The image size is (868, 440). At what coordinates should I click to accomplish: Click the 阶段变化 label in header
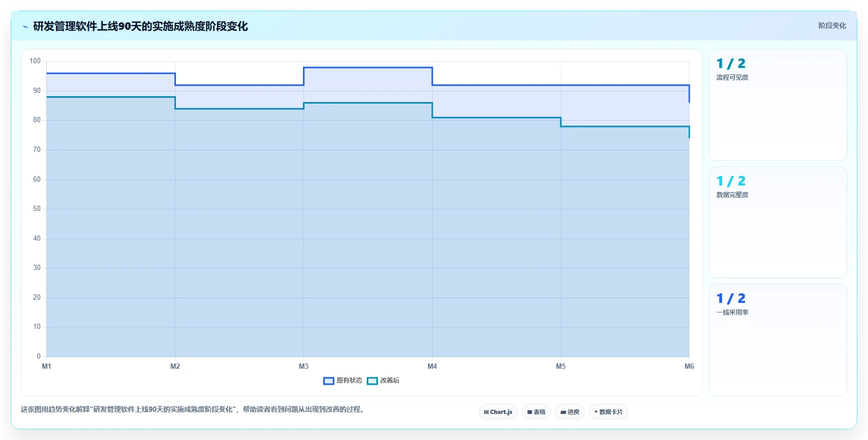(832, 26)
